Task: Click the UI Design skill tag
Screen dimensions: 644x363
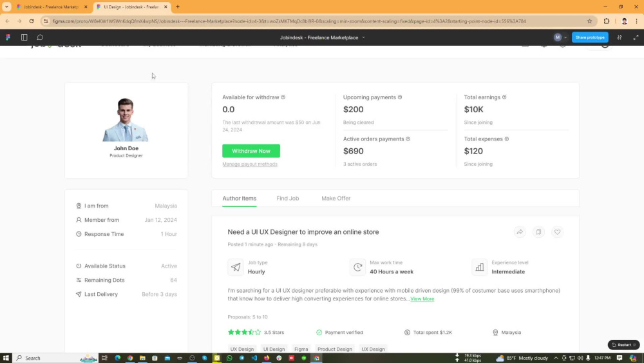Action: click(274, 349)
